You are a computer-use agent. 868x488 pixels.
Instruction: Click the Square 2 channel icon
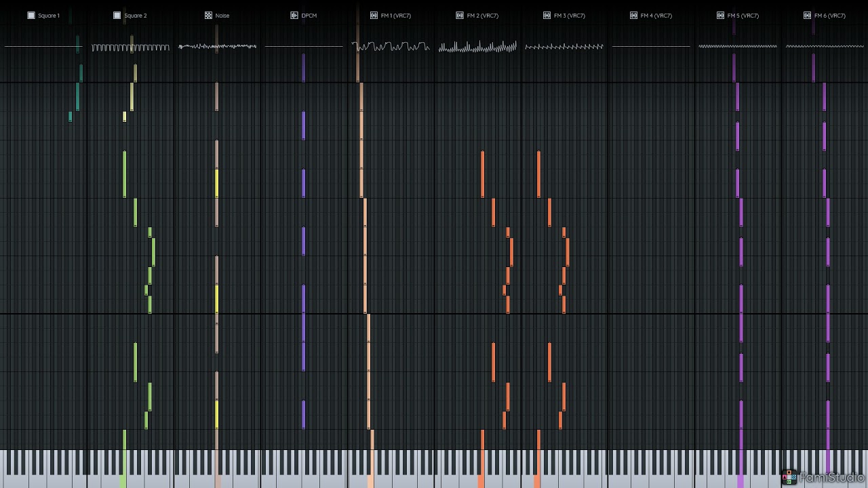coord(117,16)
